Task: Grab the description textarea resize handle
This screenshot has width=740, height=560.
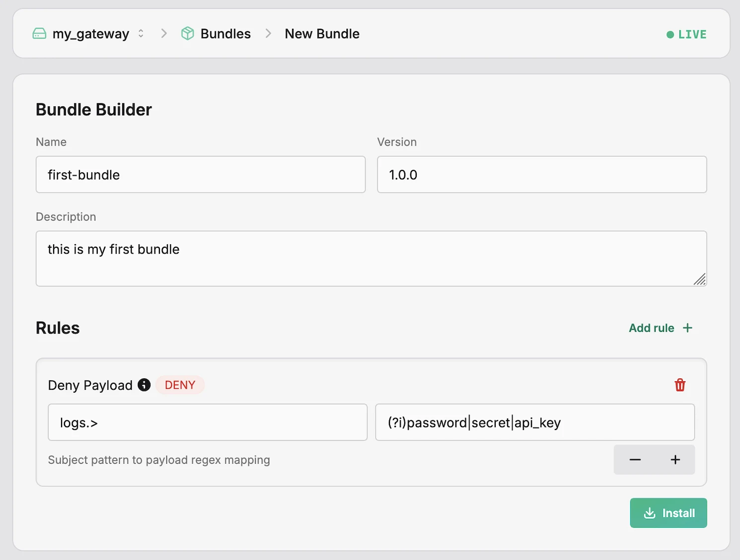Action: (699, 280)
